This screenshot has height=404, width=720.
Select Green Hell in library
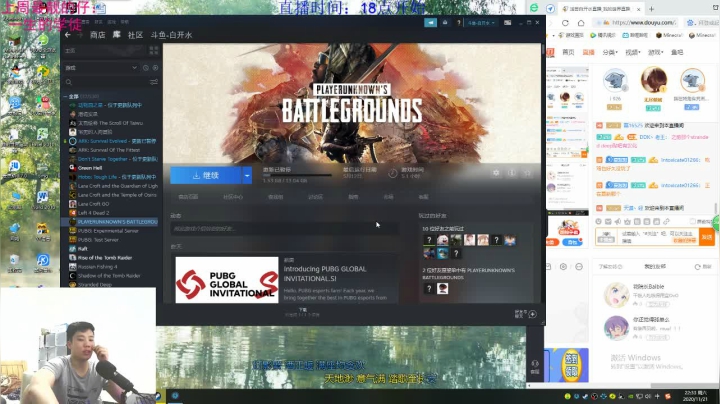[x=90, y=168]
